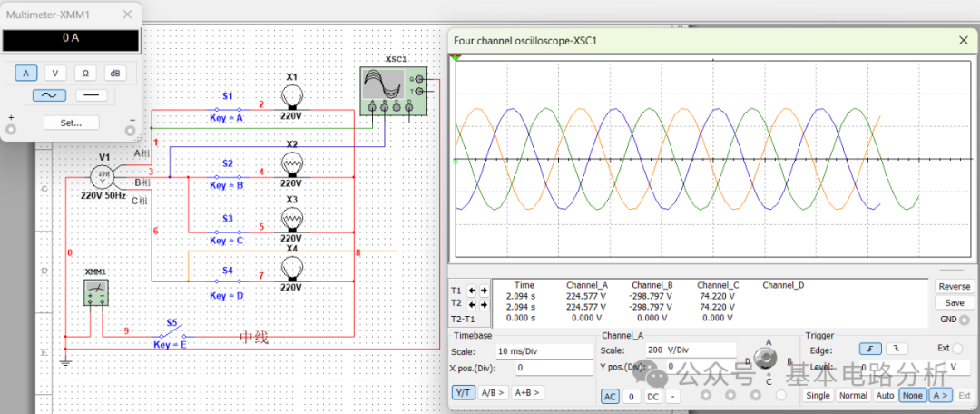Set trigger mode to Normal
Image resolution: width=980 pixels, height=414 pixels.
point(853,395)
